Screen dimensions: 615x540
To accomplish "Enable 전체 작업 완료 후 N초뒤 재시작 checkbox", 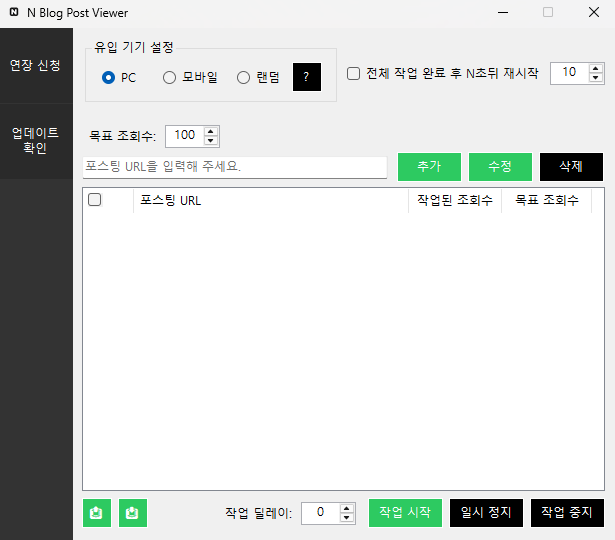I will [353, 73].
